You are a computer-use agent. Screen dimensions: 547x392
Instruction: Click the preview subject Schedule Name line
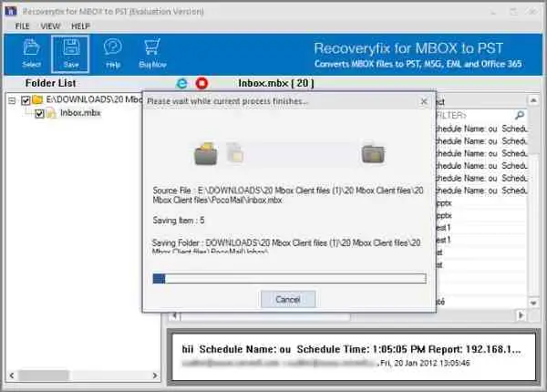(351, 349)
